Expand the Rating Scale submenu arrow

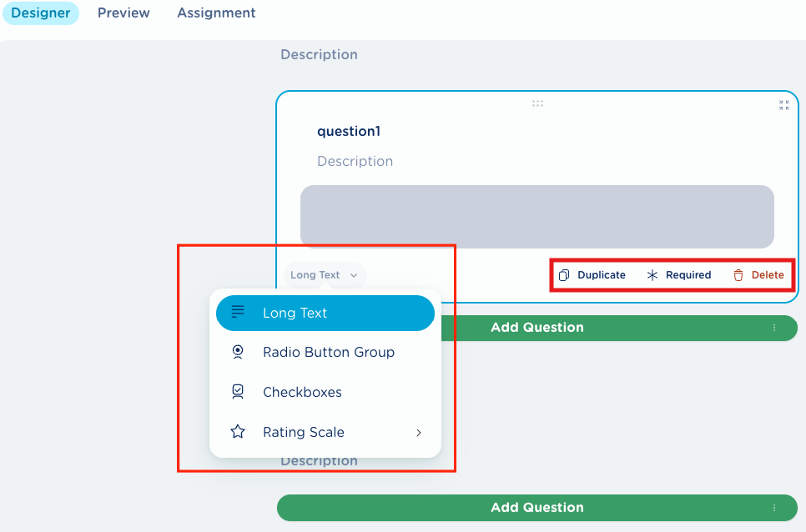419,432
